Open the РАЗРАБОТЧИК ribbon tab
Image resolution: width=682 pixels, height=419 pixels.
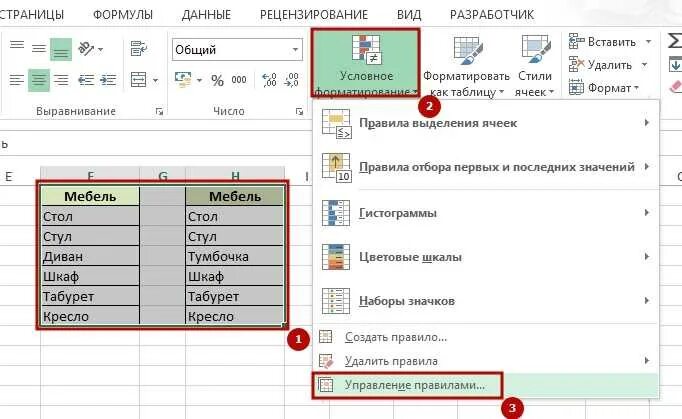(x=491, y=14)
